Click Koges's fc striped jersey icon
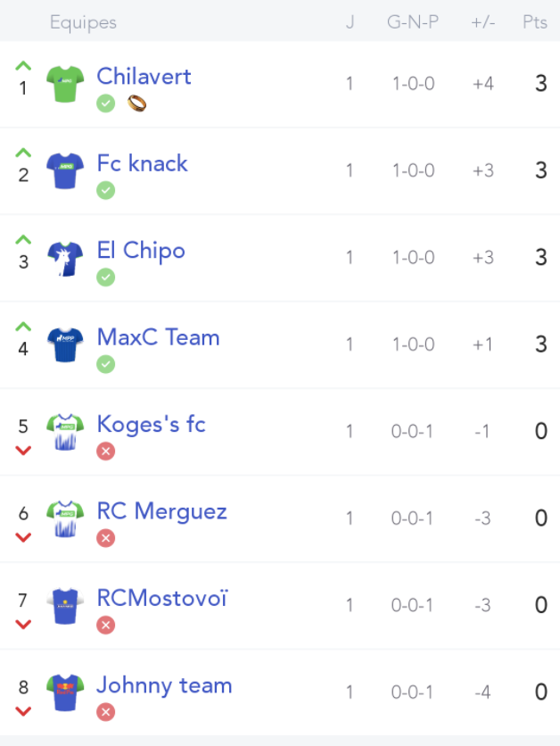The height and width of the screenshot is (746, 560). pos(65,432)
